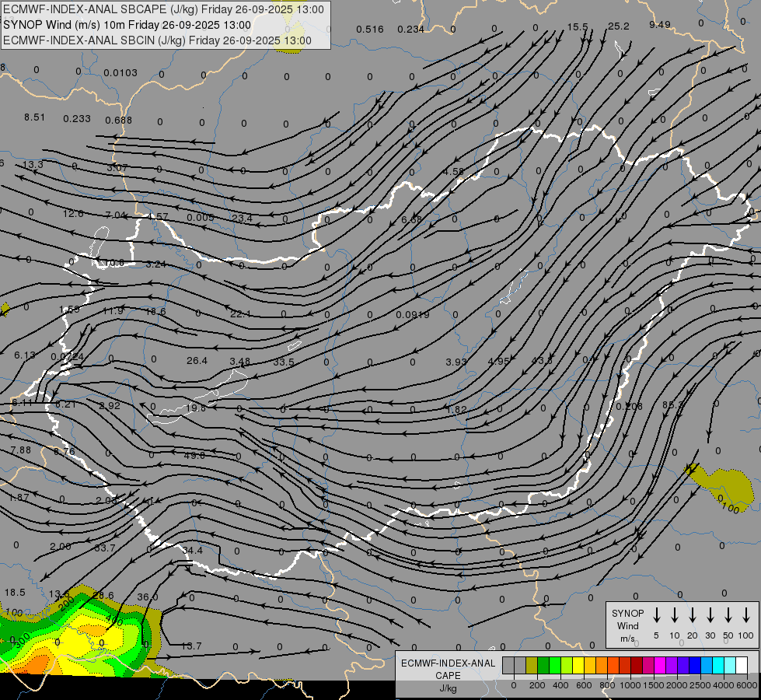Select the 34.4 value label
The height and width of the screenshot is (700, 761).
pos(193,551)
